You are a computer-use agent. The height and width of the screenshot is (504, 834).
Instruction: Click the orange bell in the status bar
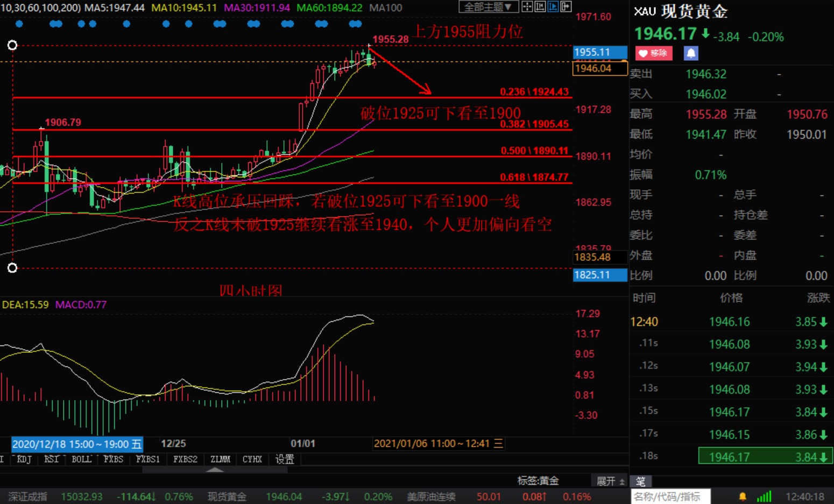click(x=743, y=496)
